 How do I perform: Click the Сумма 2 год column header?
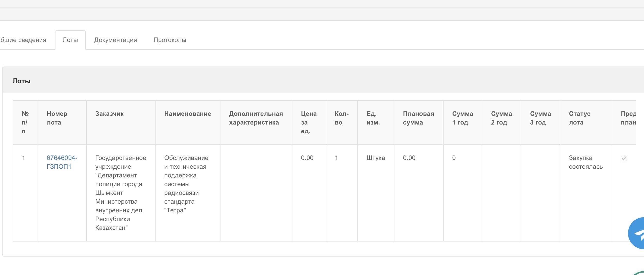pyautogui.click(x=502, y=123)
